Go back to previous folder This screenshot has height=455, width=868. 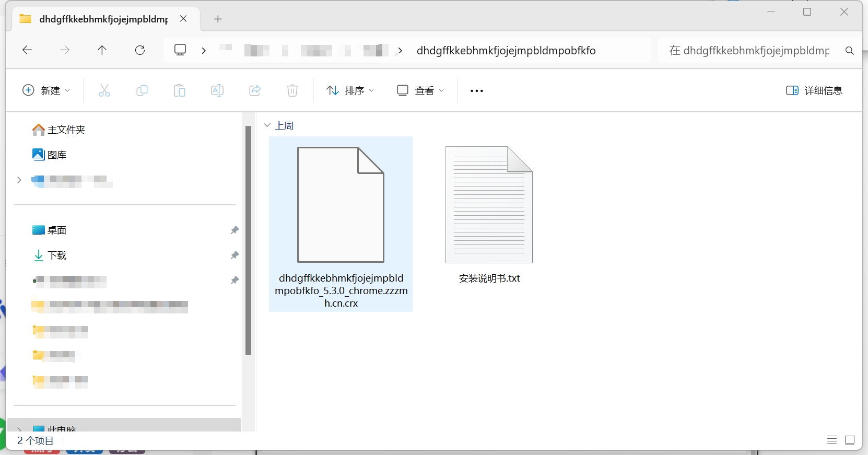tap(27, 50)
